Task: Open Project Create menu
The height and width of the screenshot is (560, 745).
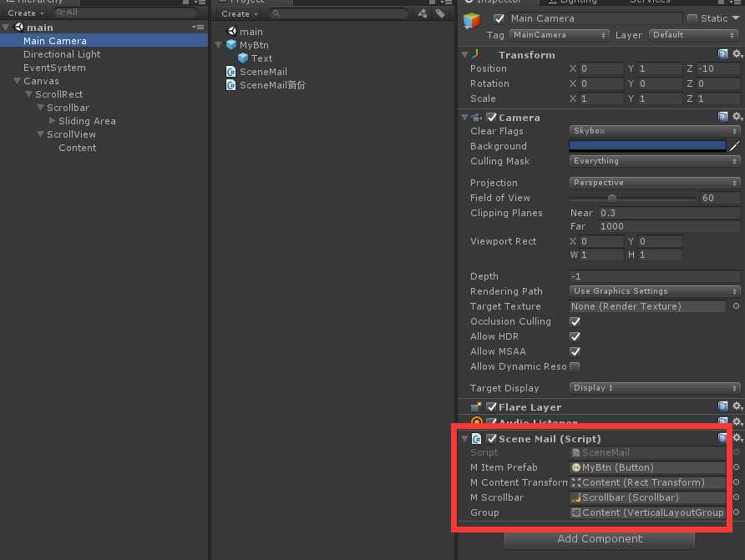Action: tap(240, 13)
